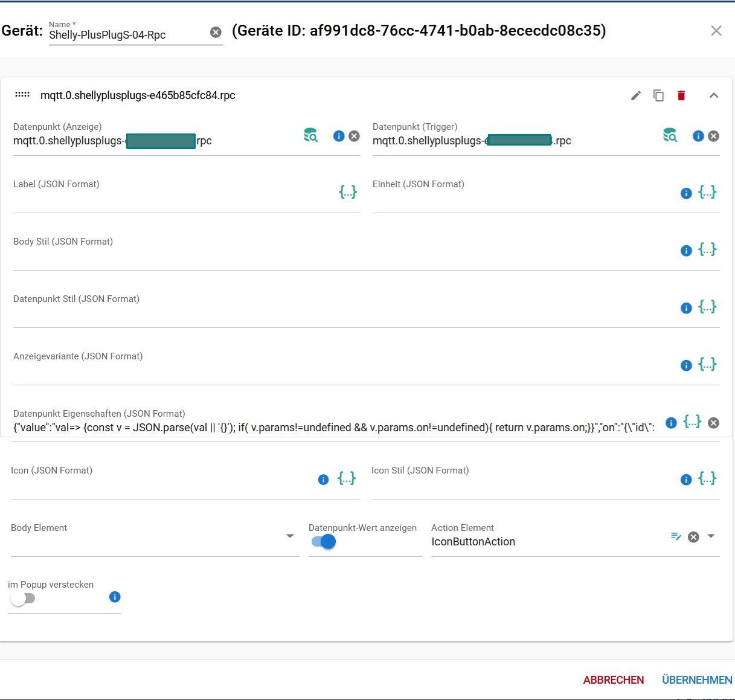735x700 pixels.
Task: Show info for Anzeigevariante field
Action: (x=686, y=365)
